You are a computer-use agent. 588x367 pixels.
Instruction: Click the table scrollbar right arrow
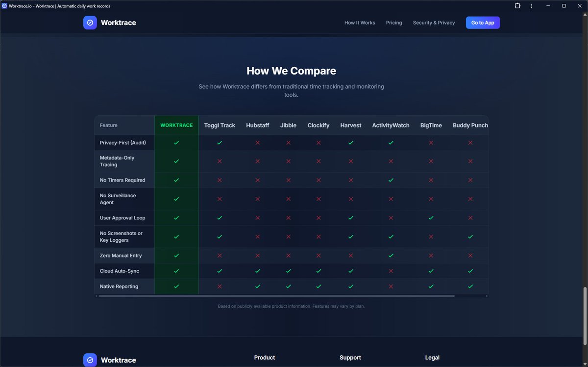point(487,296)
